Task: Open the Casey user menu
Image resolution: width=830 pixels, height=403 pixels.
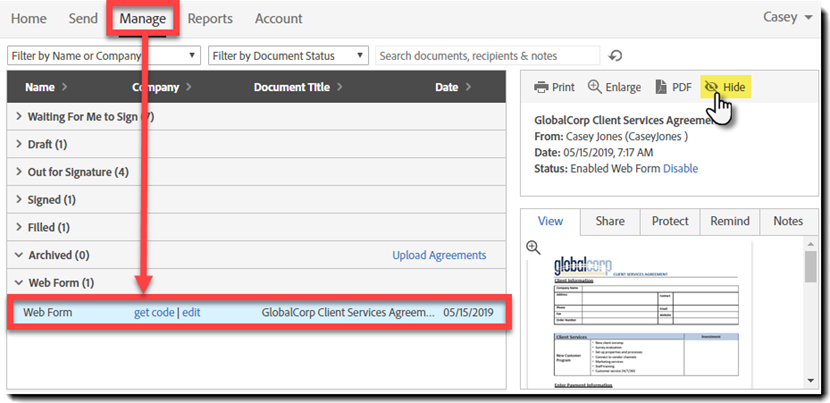Action: click(x=787, y=17)
